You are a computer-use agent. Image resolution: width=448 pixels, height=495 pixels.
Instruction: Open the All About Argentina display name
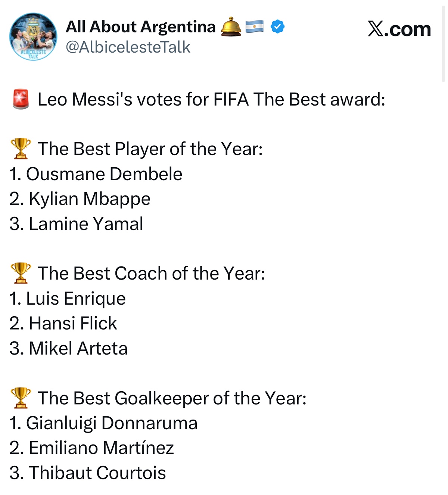[x=141, y=27]
